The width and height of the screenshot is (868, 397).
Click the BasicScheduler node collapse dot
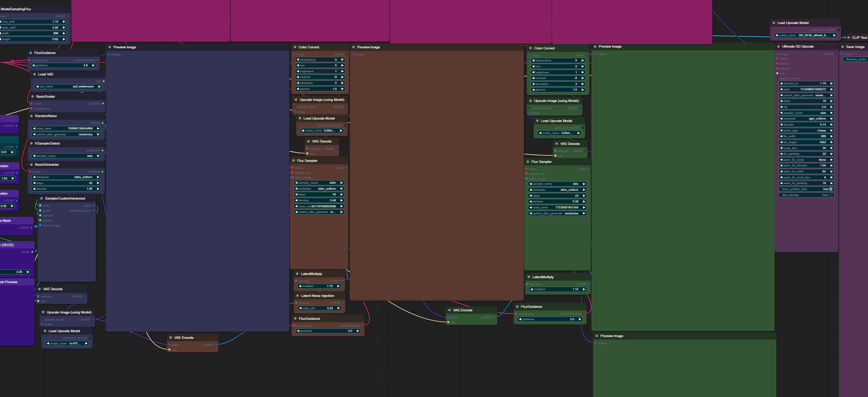pos(31,165)
